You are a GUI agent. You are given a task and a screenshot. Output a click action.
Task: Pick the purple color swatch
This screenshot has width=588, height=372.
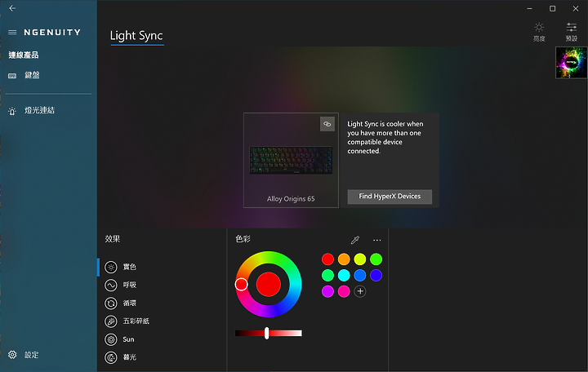tap(327, 291)
